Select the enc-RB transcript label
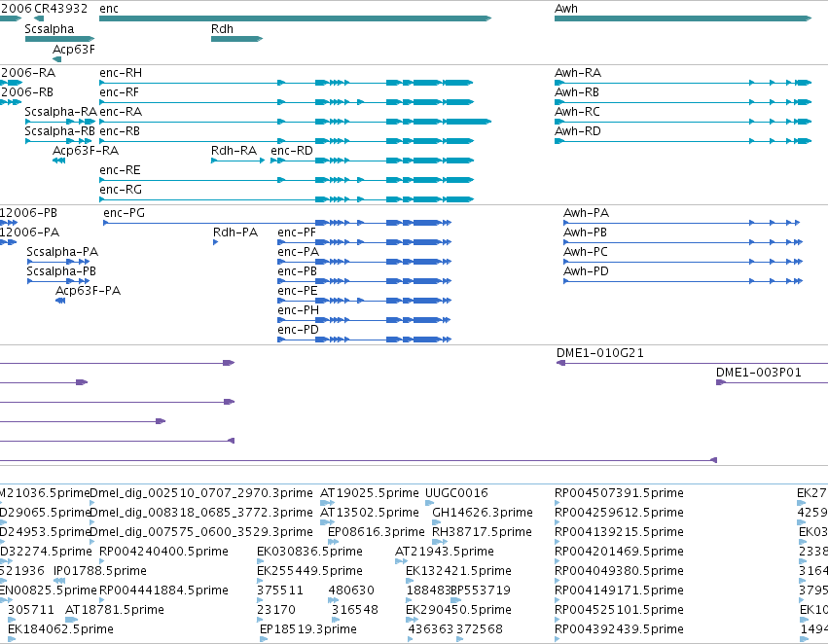Image resolution: width=828 pixels, height=644 pixels. [x=120, y=131]
